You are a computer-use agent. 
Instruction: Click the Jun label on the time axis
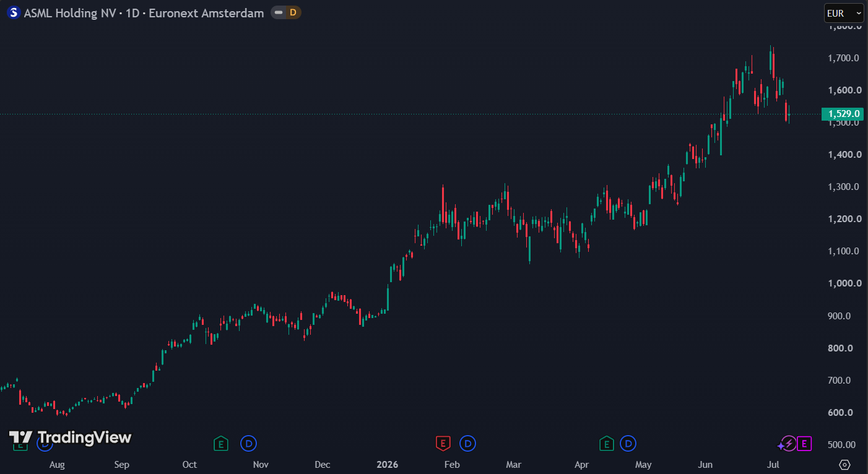(x=705, y=465)
